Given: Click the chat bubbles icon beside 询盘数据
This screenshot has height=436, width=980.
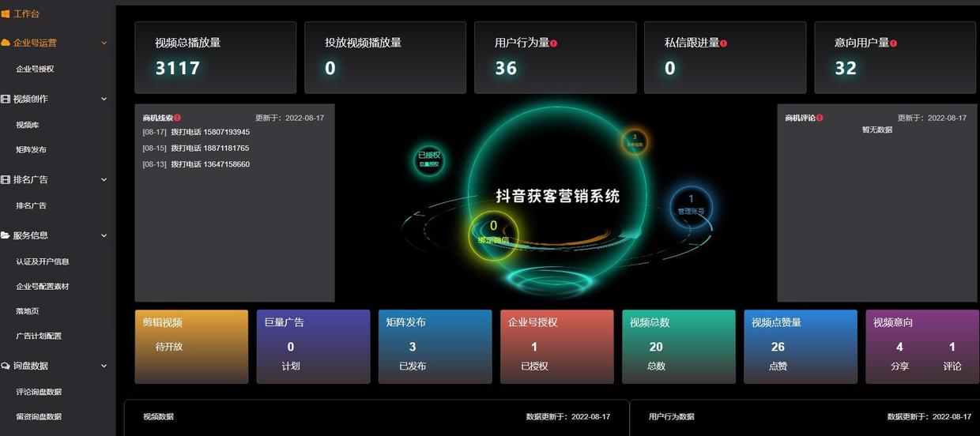Looking at the screenshot, I should (x=6, y=366).
